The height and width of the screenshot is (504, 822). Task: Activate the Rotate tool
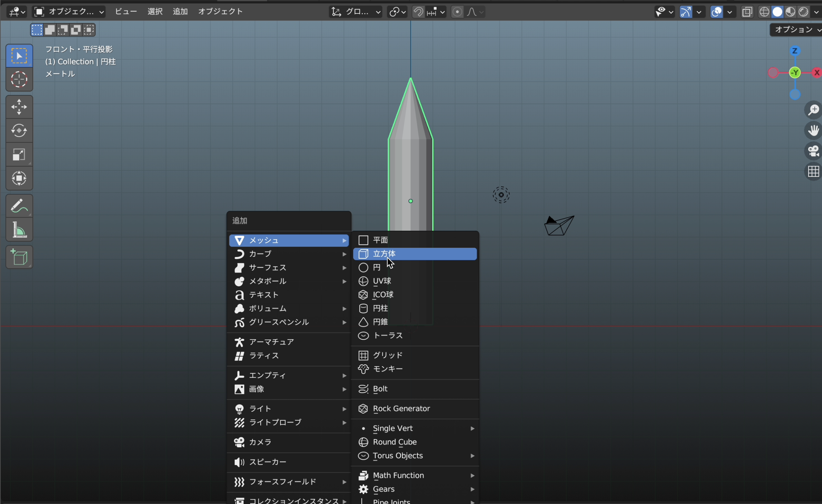pyautogui.click(x=19, y=131)
